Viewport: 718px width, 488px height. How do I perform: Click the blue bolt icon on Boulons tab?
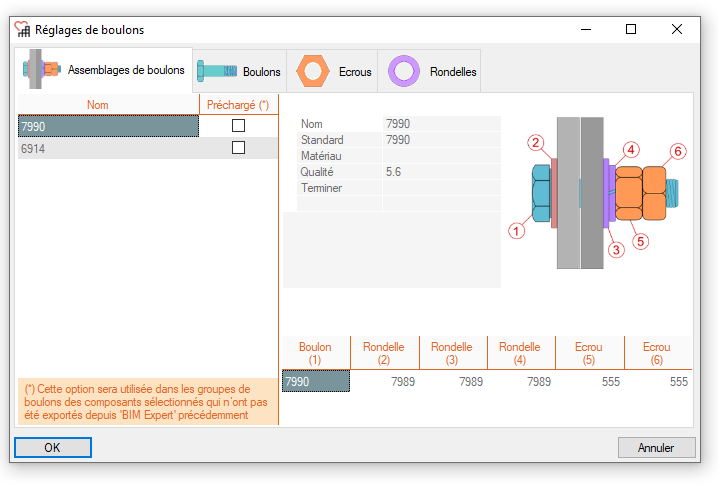click(x=213, y=71)
